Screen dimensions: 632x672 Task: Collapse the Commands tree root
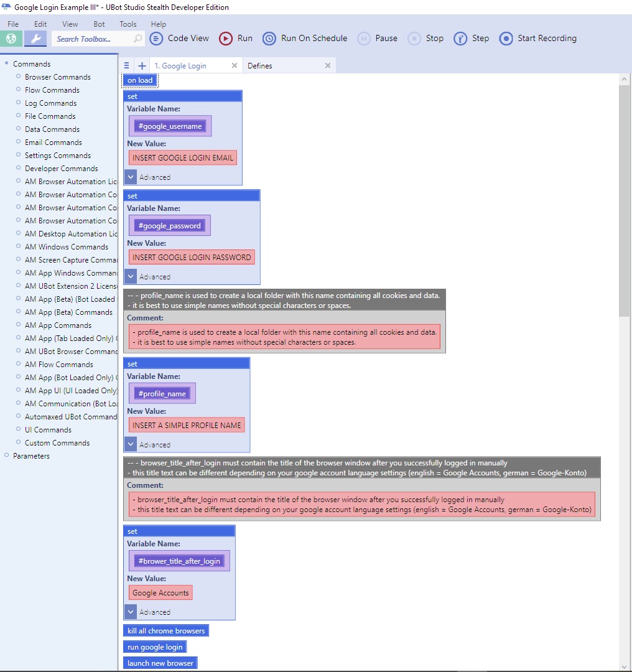coord(6,63)
